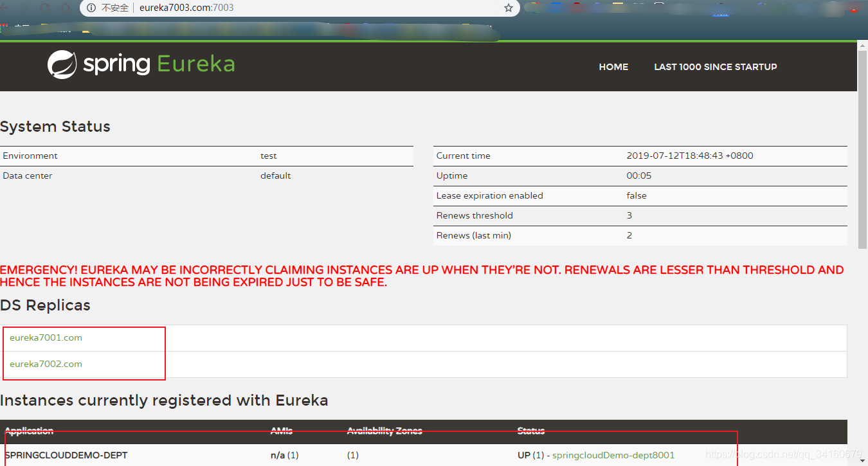Select the Renews threshold value 3
Image resolution: width=868 pixels, height=466 pixels.
pyautogui.click(x=629, y=215)
